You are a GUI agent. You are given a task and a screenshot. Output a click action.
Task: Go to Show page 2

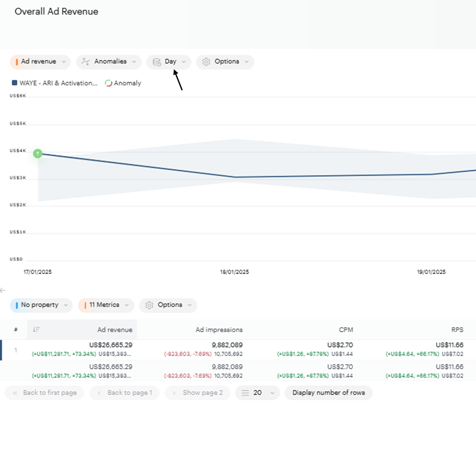[198, 393]
